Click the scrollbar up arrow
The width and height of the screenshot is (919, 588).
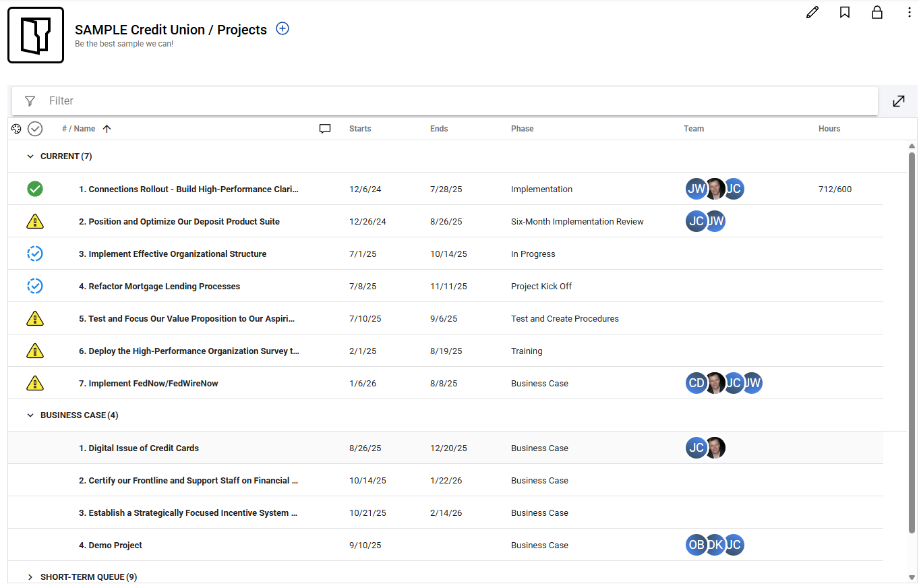point(912,146)
